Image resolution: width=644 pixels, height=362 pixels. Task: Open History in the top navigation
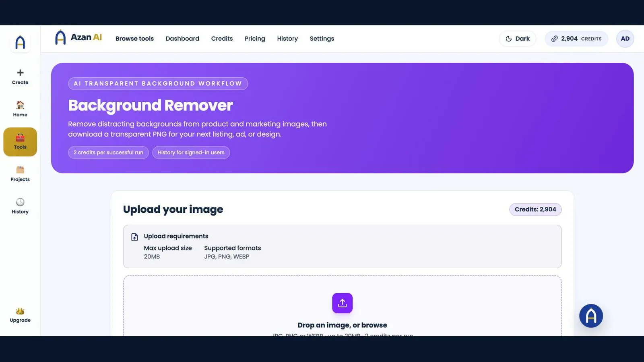[x=287, y=39]
